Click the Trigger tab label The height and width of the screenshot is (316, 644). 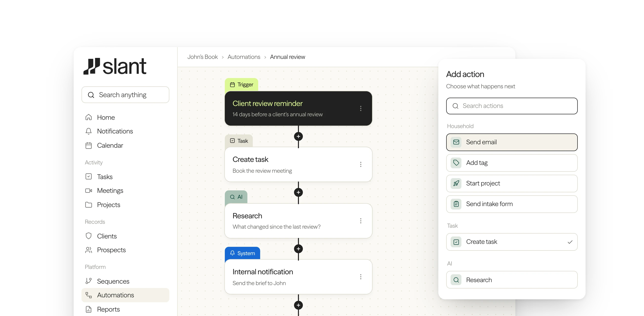(241, 85)
